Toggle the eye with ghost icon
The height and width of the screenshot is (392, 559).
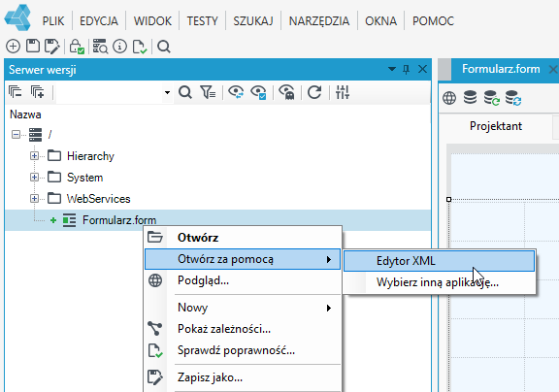pos(286,92)
